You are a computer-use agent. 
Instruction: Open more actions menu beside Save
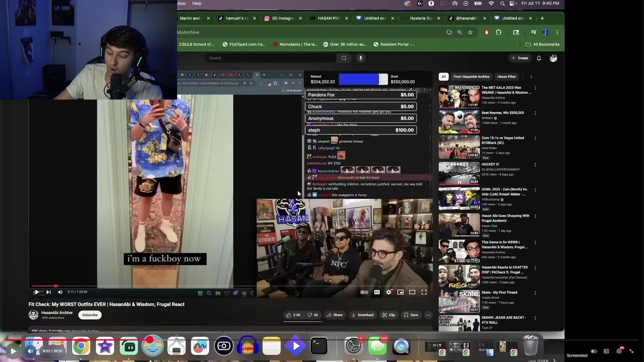click(x=428, y=315)
